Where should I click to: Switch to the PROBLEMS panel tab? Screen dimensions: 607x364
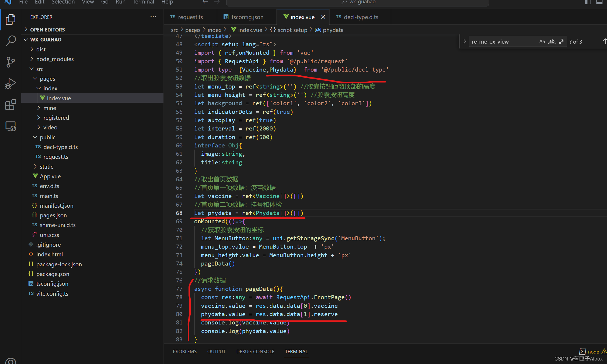tap(185, 351)
